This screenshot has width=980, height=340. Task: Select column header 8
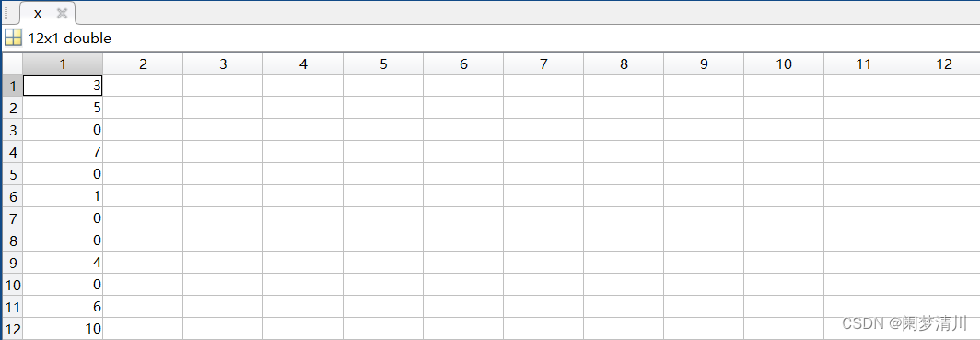click(624, 64)
